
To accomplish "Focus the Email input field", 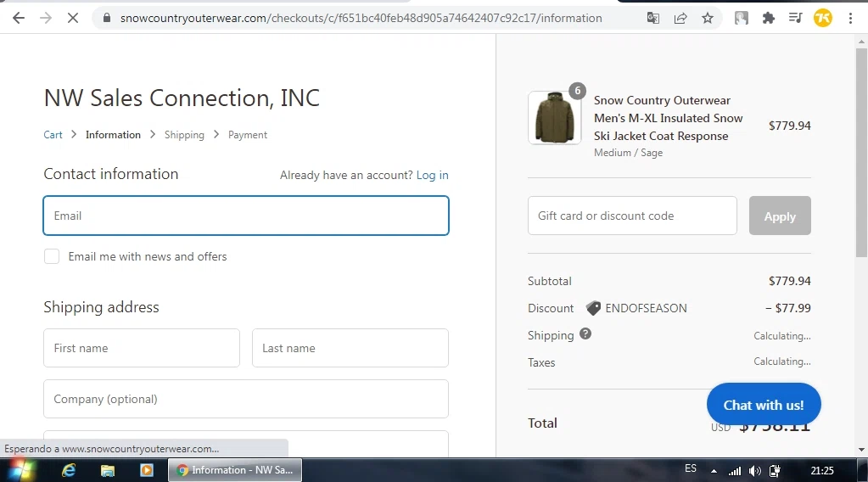I will (x=246, y=216).
